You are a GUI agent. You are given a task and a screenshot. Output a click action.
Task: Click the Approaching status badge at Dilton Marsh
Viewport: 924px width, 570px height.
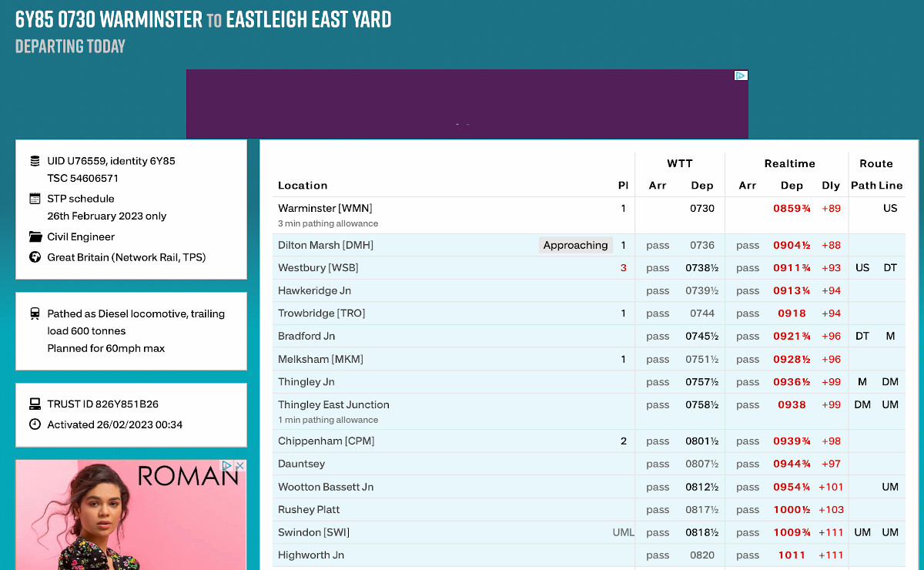pyautogui.click(x=575, y=245)
